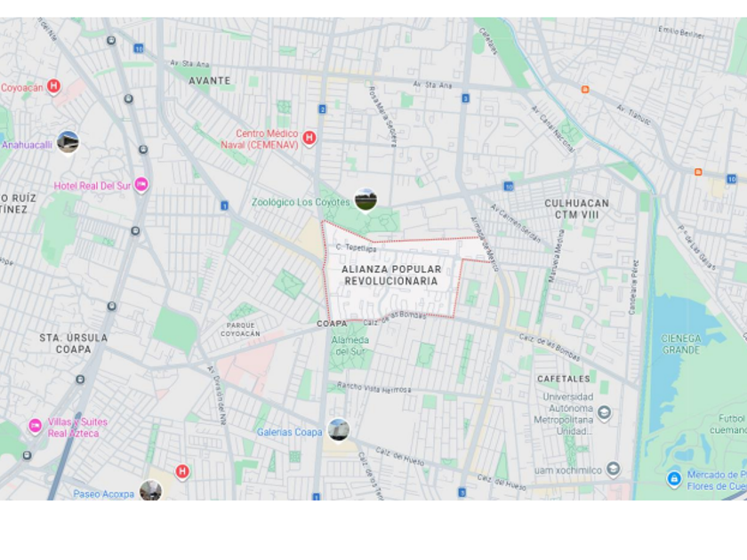Click the Candelaria Pérez street label
Screen dimensions: 747x560
[x=634, y=287]
